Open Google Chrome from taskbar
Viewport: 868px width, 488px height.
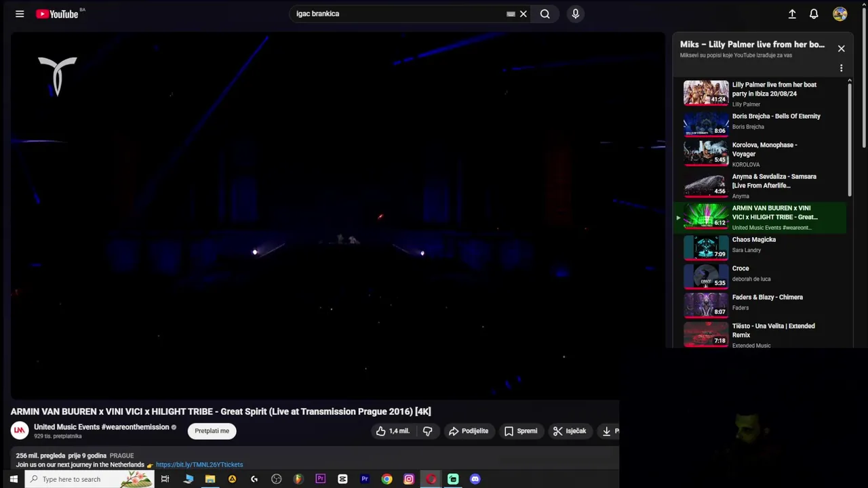(x=387, y=479)
